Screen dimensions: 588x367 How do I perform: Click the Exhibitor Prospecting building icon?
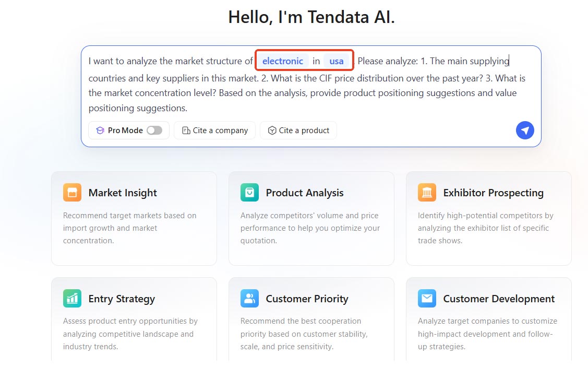[427, 193]
